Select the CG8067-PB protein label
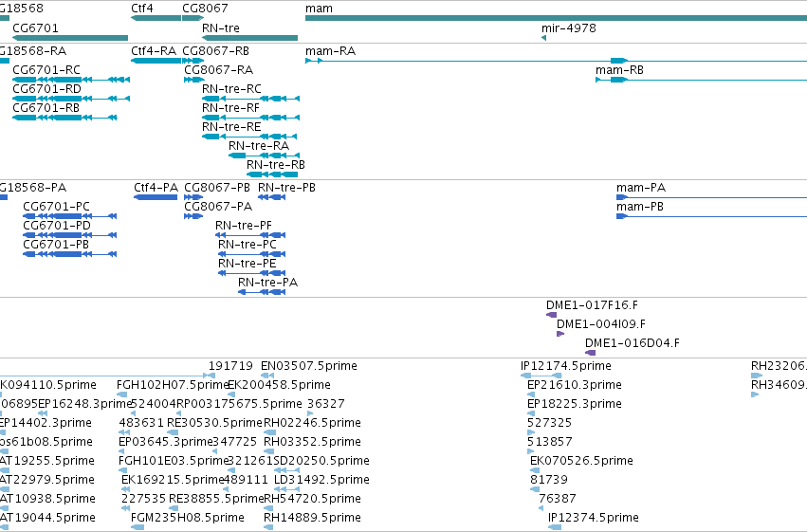Viewport: 807px width, 532px height. [x=217, y=188]
